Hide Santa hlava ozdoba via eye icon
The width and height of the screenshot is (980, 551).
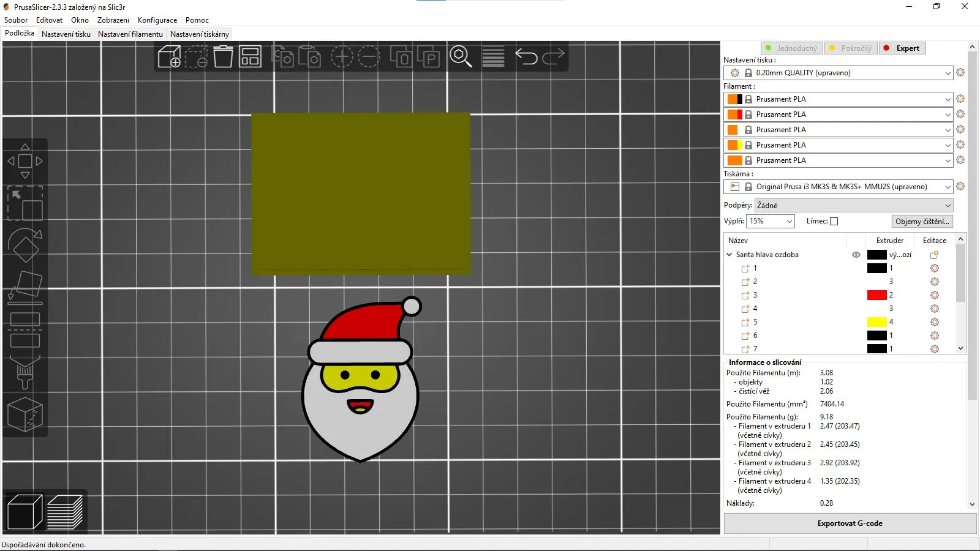coord(856,255)
